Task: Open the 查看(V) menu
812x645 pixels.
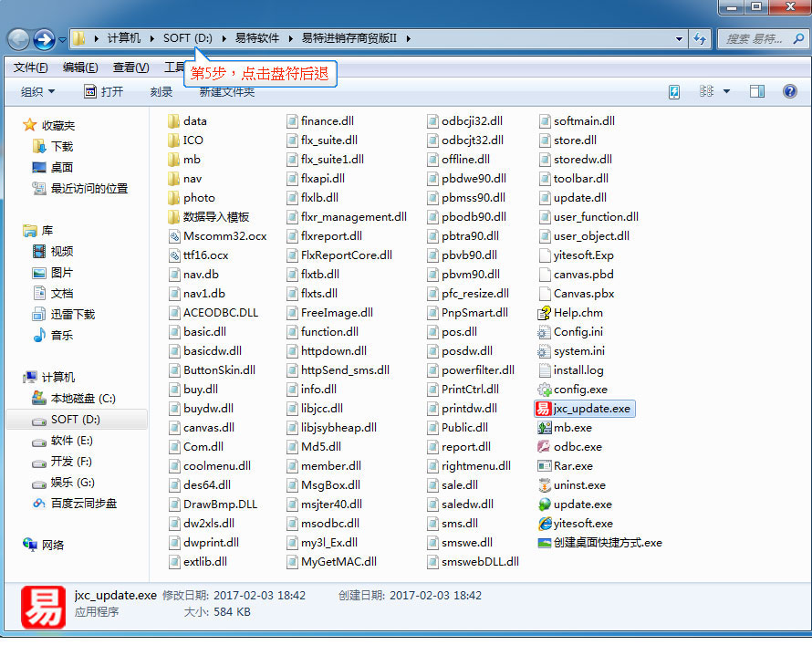Action: pyautogui.click(x=130, y=68)
